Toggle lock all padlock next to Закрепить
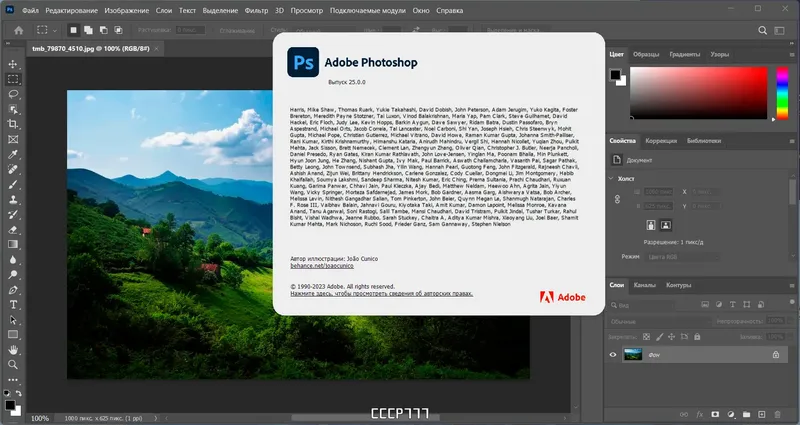800x425 pixels. 697,337
